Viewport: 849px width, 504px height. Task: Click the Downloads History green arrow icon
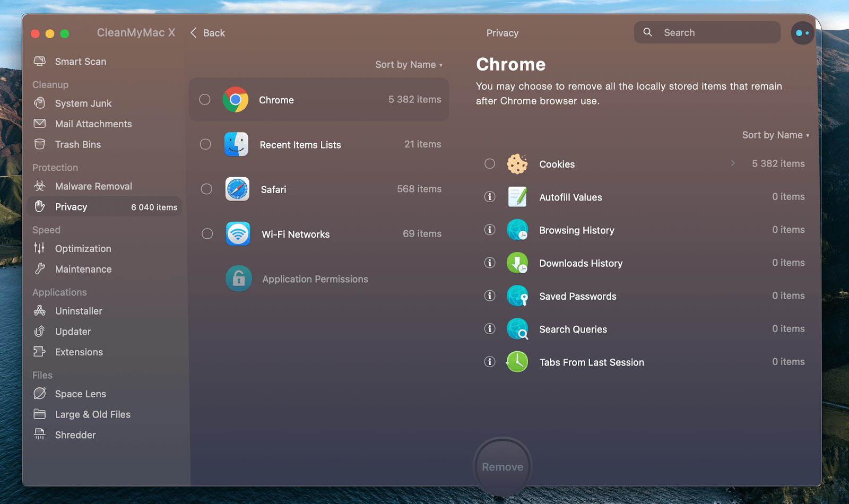coord(517,263)
